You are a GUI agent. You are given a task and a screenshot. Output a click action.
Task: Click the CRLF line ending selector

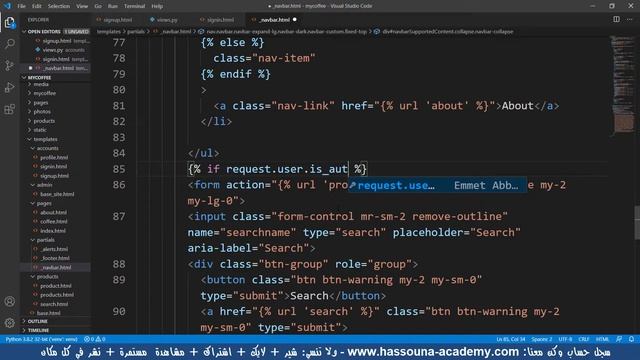pos(584,339)
